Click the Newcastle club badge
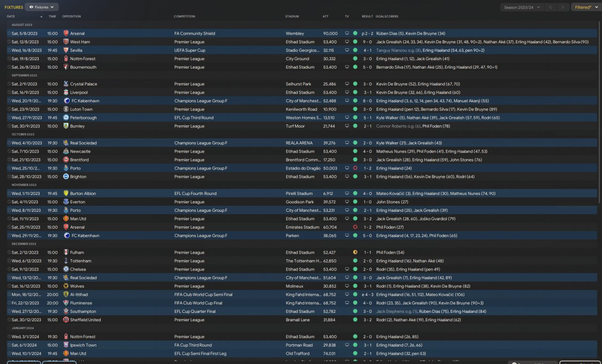Screen dimensions: 602x364 point(66,152)
